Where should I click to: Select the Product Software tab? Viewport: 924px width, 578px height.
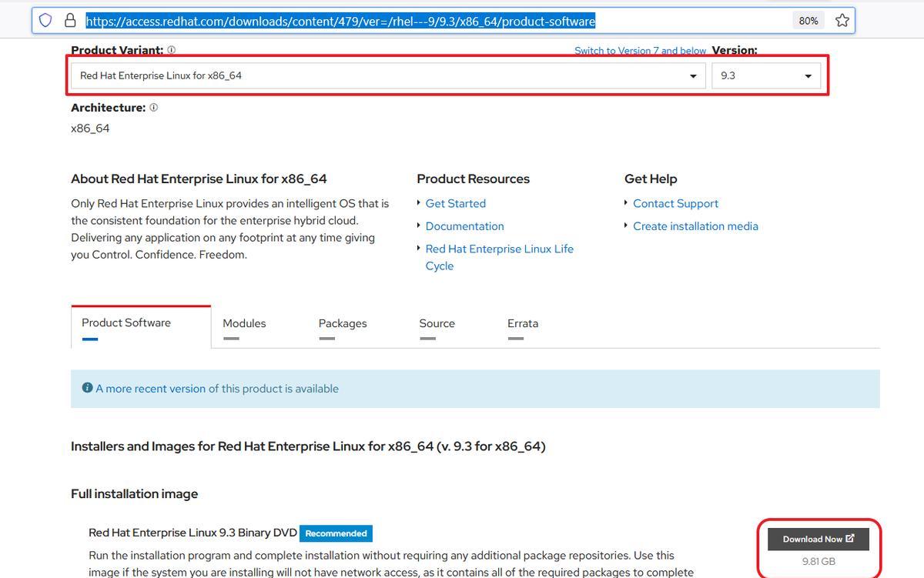click(x=141, y=326)
